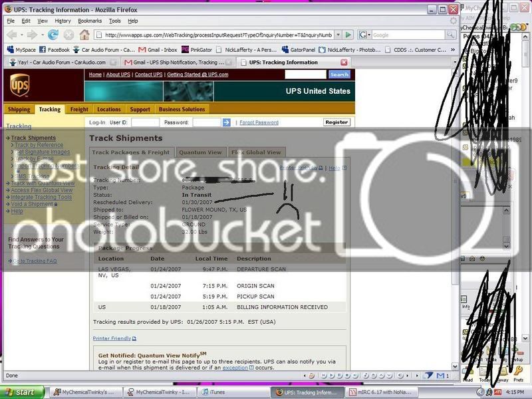Open the Tools menu
The width and height of the screenshot is (532, 399).
pos(114,21)
